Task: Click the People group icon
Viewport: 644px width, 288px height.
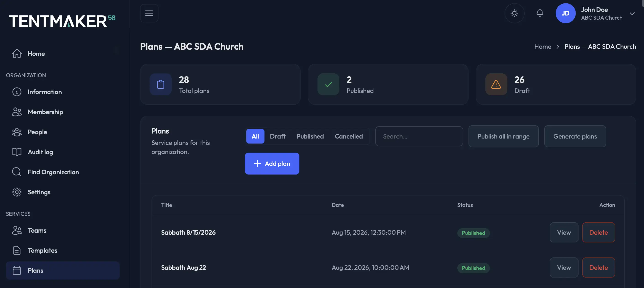Action: [x=17, y=132]
